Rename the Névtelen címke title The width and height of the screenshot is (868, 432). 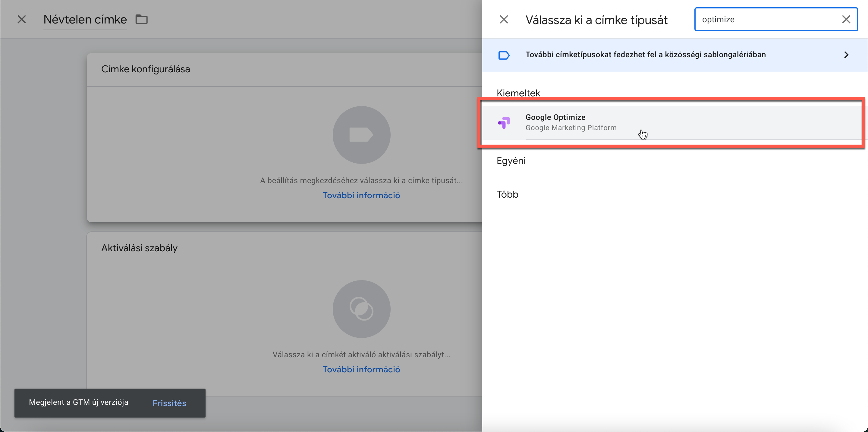[x=85, y=20]
